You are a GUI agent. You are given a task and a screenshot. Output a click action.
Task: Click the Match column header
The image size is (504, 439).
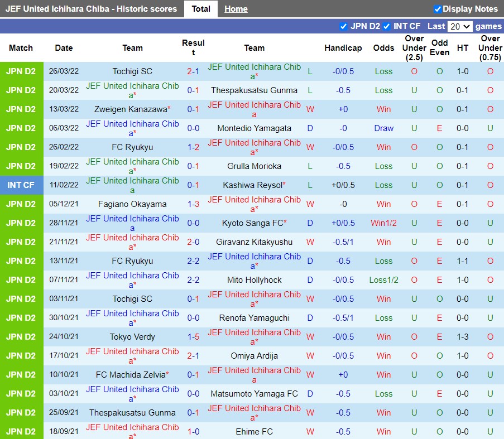click(x=21, y=48)
